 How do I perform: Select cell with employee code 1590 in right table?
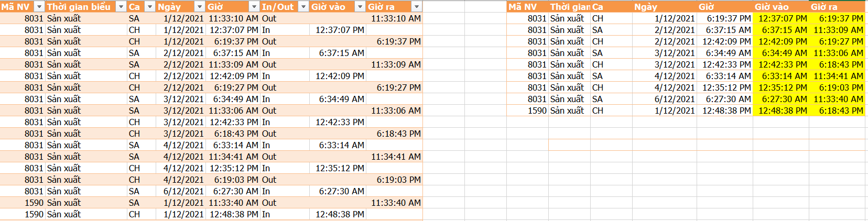tap(527, 110)
